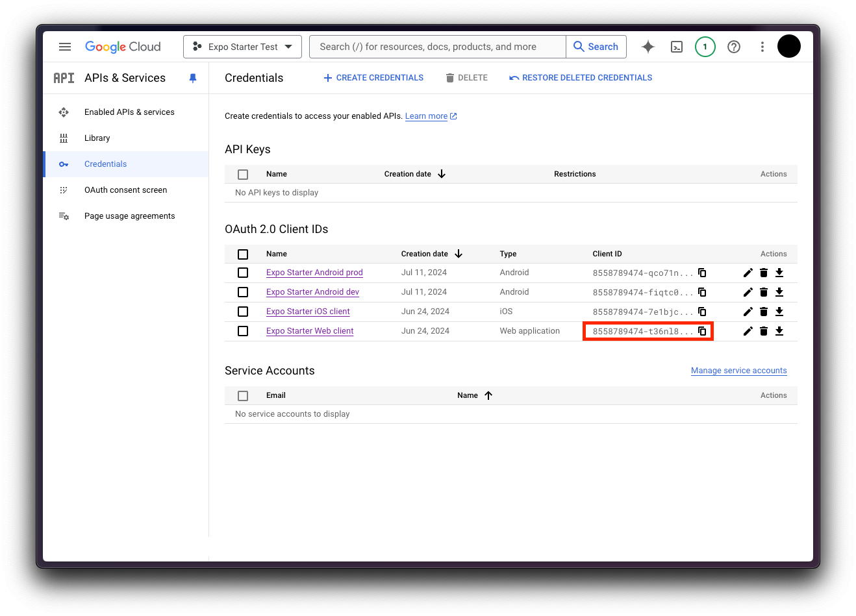Unpin APIs & Services pin icon
The height and width of the screenshot is (616, 856).
pos(193,78)
